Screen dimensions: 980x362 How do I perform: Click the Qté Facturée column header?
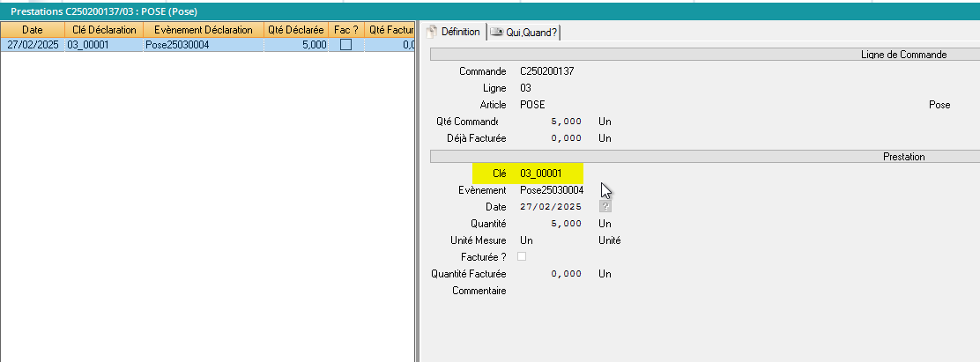[390, 30]
